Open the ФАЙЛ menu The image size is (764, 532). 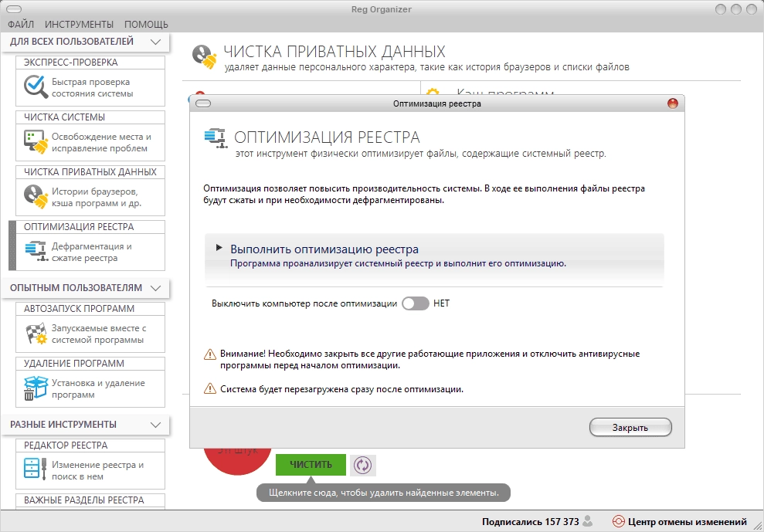21,25
